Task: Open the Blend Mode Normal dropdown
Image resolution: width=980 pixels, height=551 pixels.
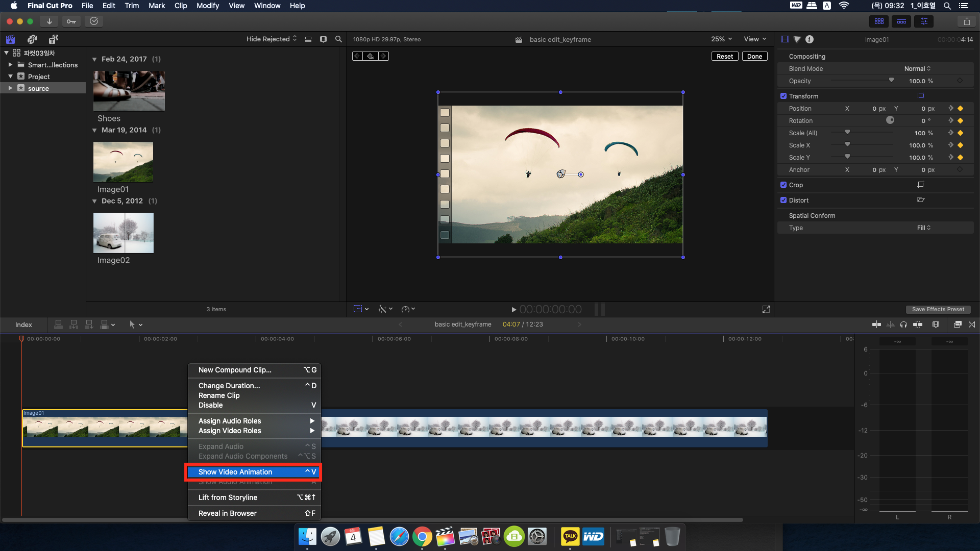Action: click(917, 69)
